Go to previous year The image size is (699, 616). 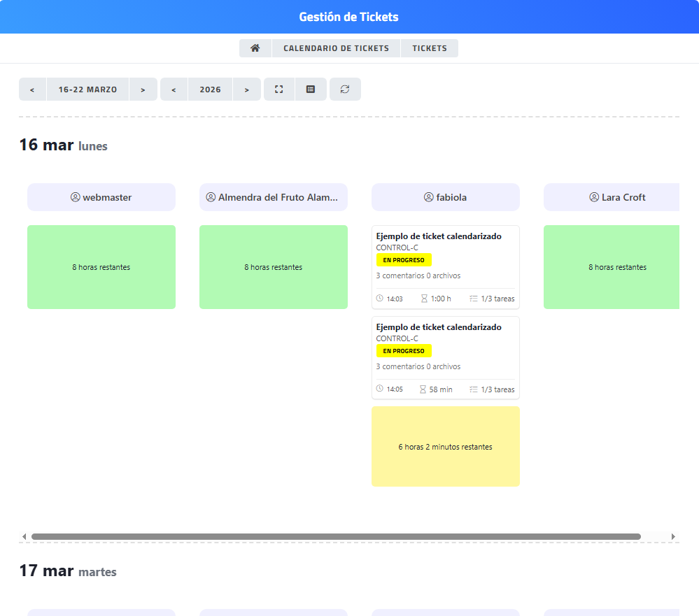tap(174, 89)
